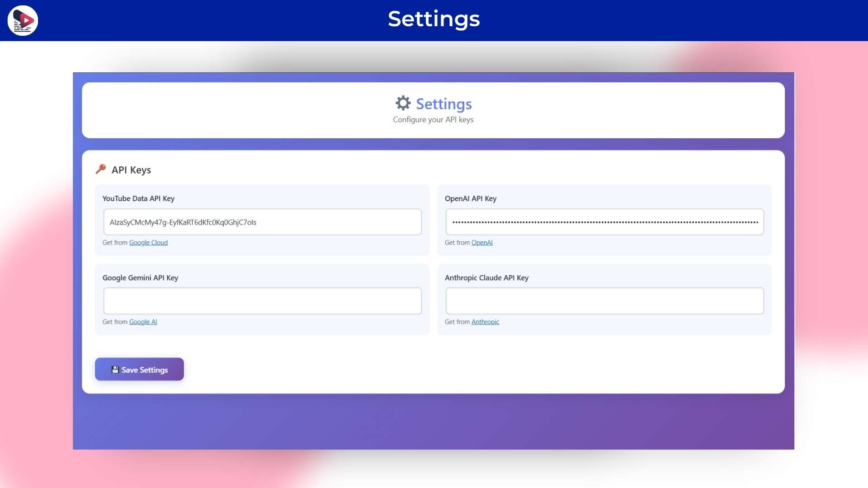868x488 pixels.
Task: Click the Anthropic Claude API Key input
Action: (604, 301)
